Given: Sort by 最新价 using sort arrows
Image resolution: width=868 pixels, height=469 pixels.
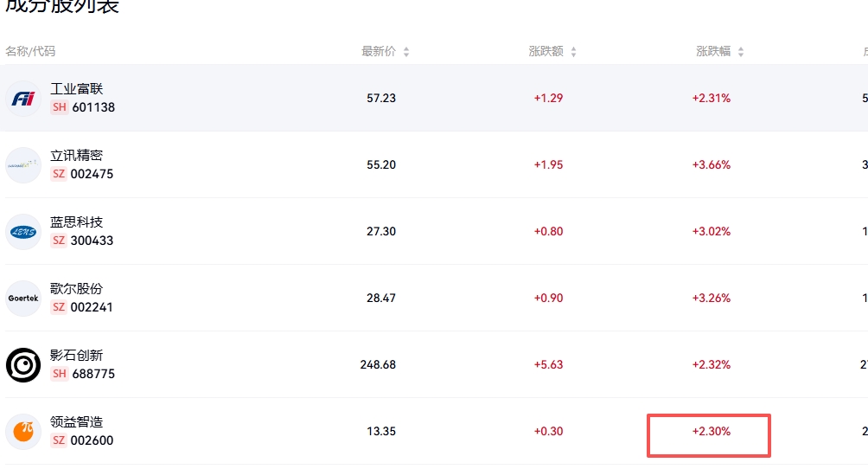Looking at the screenshot, I should tap(406, 52).
